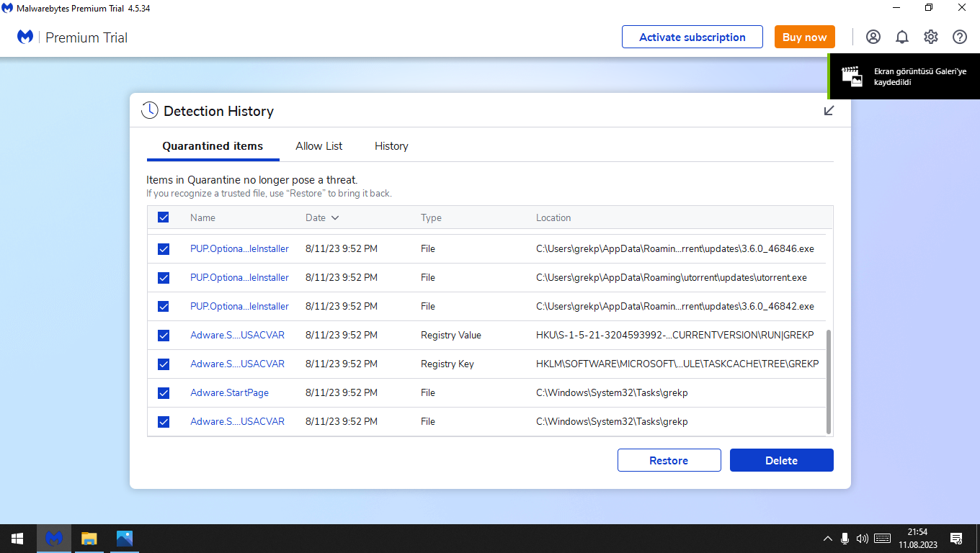Click the location path ending in 3.6.0_46846.exe
980x553 pixels.
pos(675,249)
